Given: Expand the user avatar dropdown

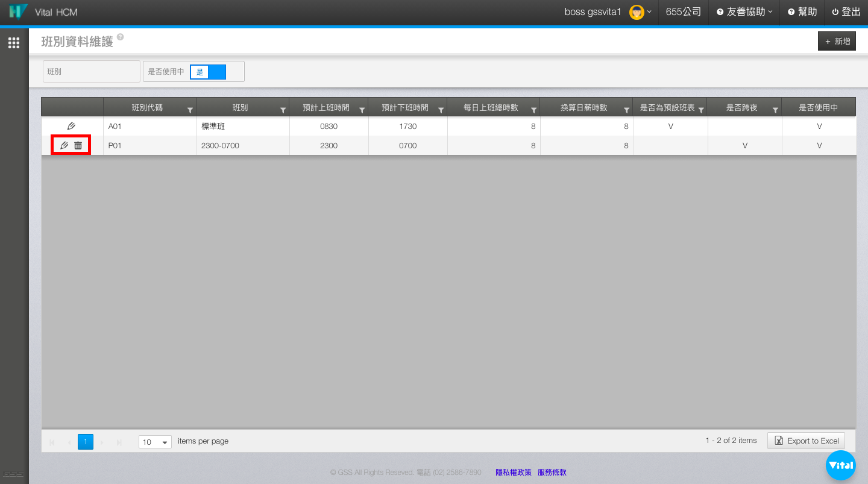Looking at the screenshot, I should pos(640,12).
